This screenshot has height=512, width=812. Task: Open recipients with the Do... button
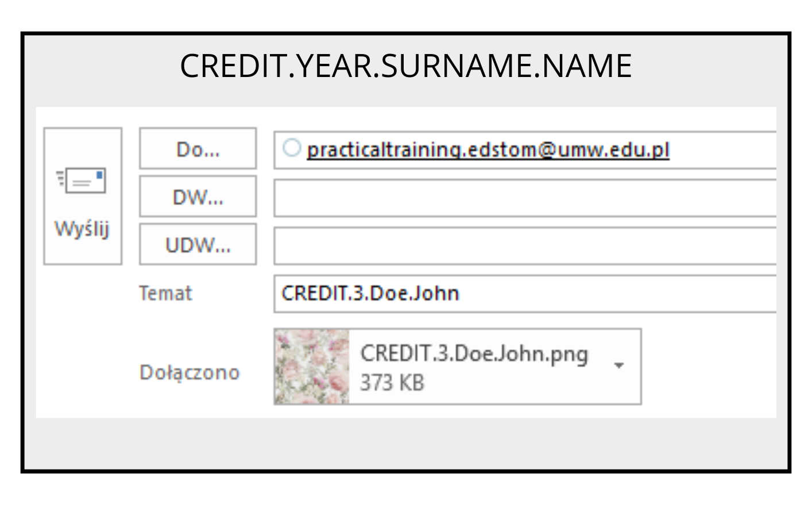click(198, 149)
